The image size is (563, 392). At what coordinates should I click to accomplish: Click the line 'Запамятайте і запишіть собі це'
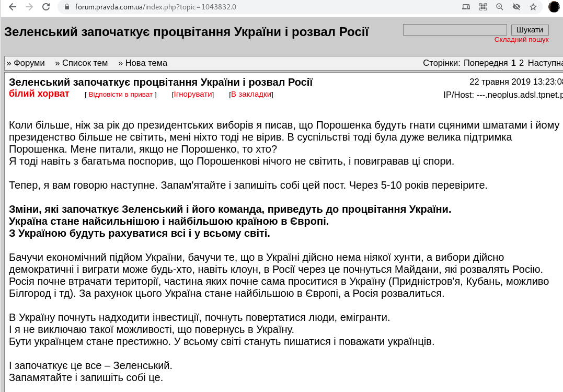[x=86, y=378]
